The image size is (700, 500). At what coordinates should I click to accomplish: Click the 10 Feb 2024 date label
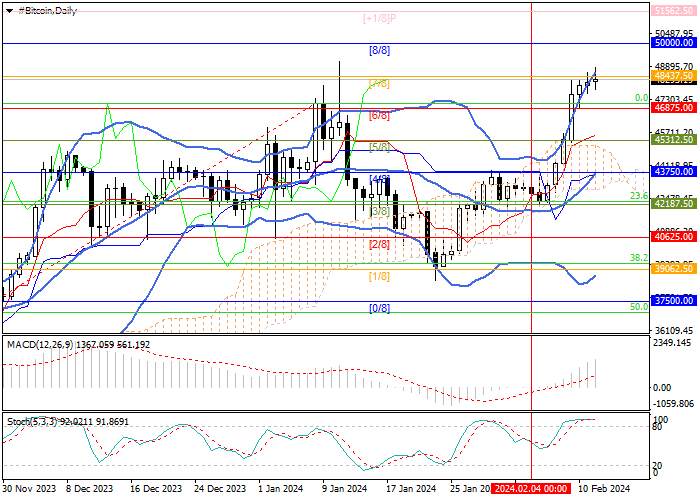click(x=604, y=488)
